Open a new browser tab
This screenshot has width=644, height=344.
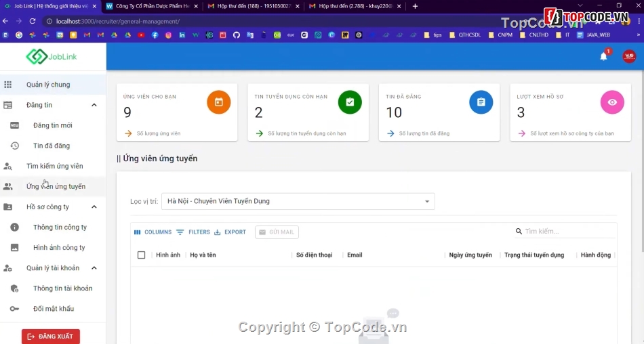click(415, 6)
